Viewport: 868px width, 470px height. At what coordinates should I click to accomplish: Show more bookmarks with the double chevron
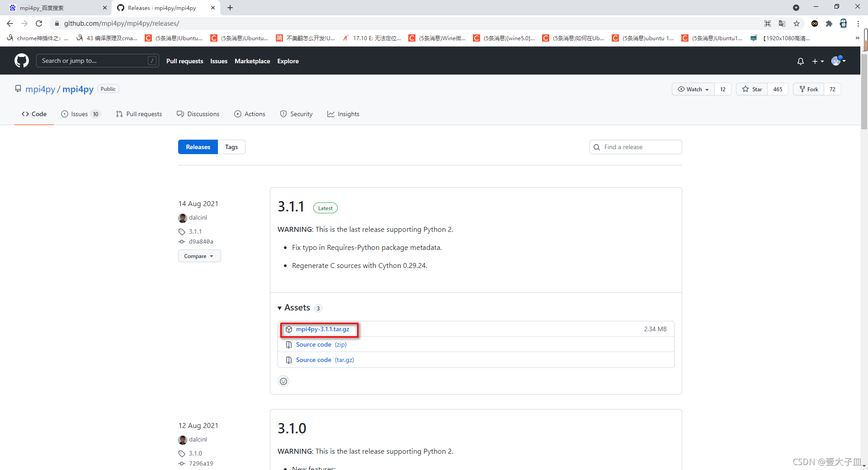pos(858,38)
